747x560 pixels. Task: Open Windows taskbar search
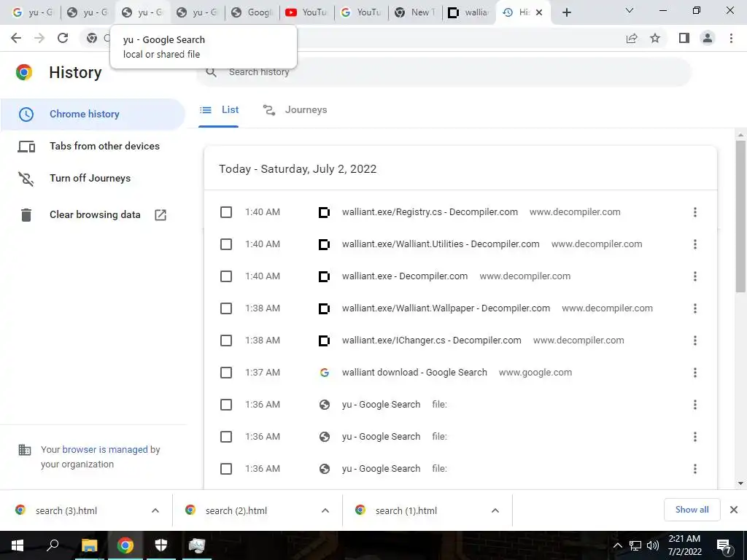tap(53, 545)
